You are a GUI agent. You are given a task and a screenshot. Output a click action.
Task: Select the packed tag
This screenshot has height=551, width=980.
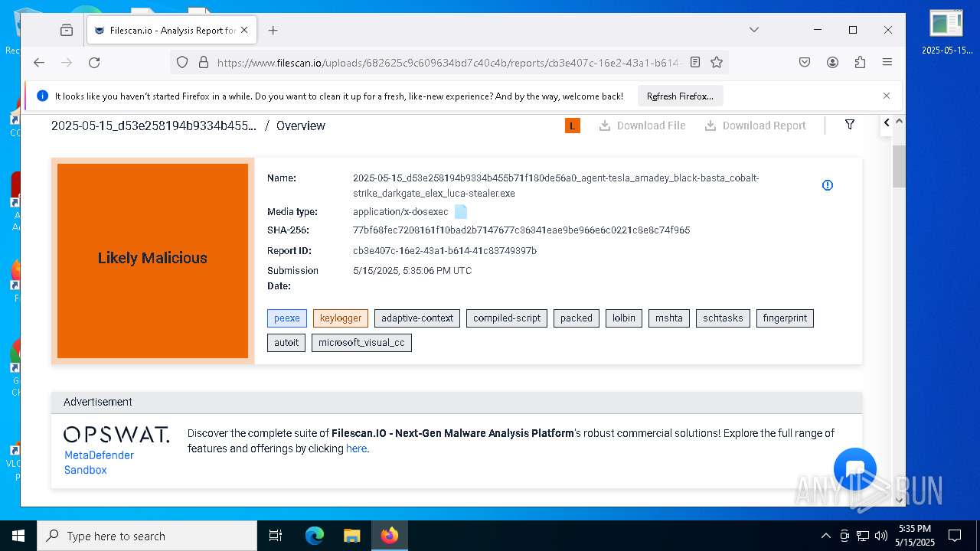pyautogui.click(x=577, y=318)
